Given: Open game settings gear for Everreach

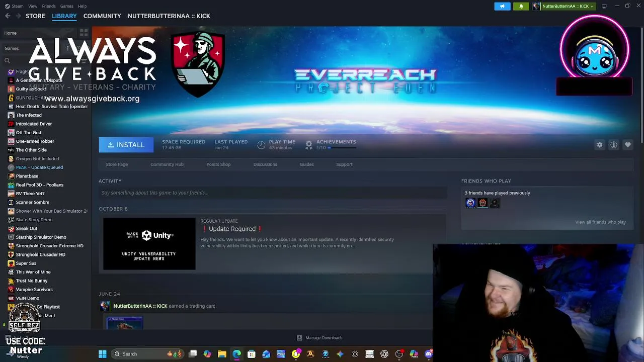Looking at the screenshot, I should point(600,145).
